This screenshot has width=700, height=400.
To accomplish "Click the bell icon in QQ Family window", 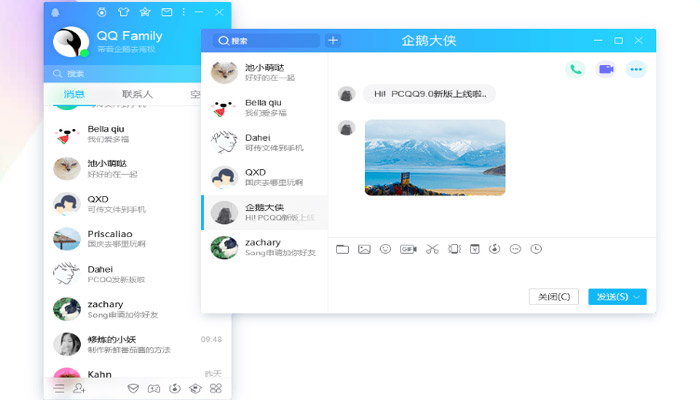I will coord(55,12).
